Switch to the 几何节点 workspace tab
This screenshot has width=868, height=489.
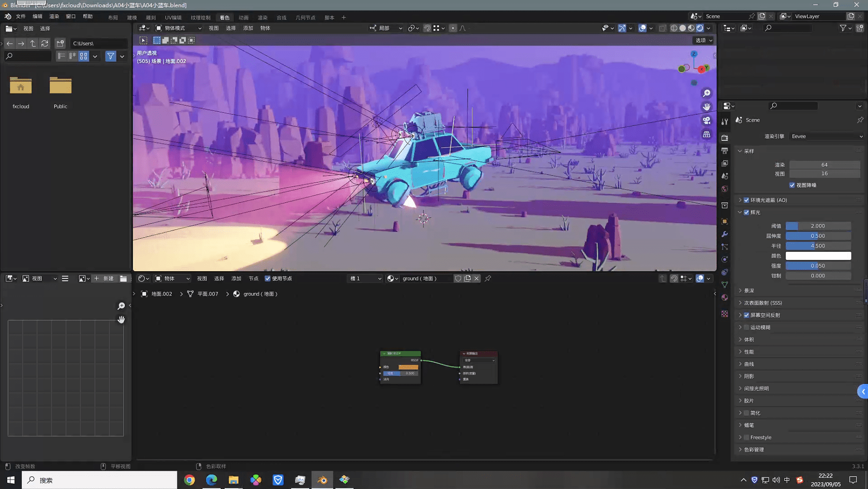[x=305, y=17]
